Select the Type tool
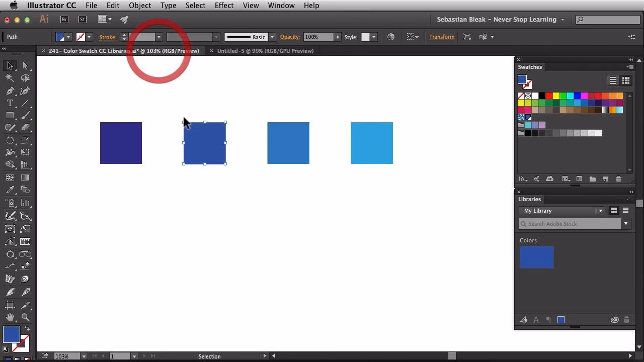The width and height of the screenshot is (644, 362). pyautogui.click(x=9, y=103)
